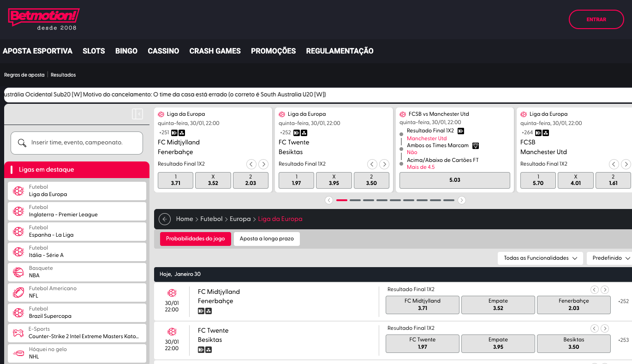The width and height of the screenshot is (632, 364).
Task: Click the Betmotion logo
Action: coord(44,19)
